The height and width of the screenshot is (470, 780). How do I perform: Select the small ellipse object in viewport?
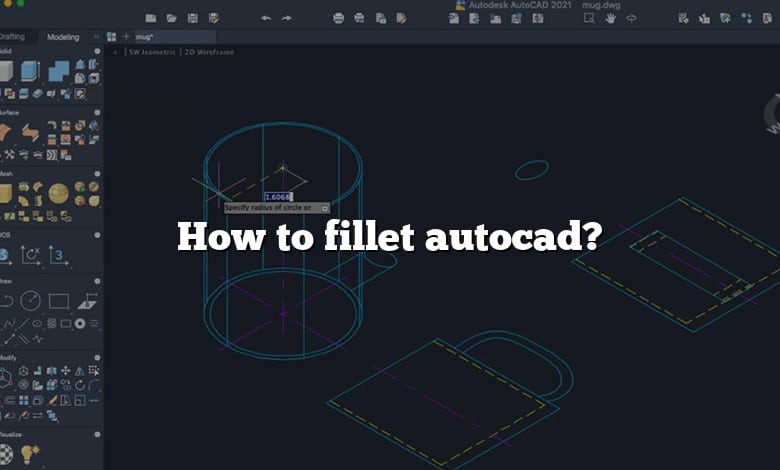click(532, 170)
